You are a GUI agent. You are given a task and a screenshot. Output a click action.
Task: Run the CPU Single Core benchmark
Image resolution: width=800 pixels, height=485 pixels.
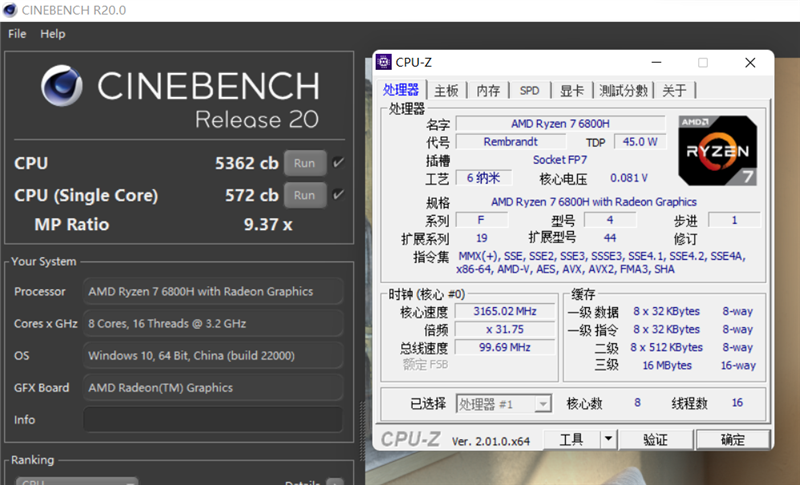tap(305, 195)
